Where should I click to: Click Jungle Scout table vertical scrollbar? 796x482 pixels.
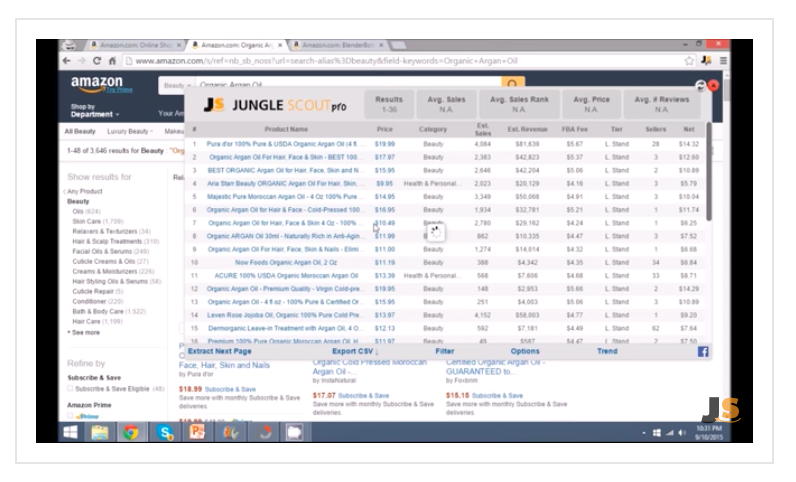(709, 173)
